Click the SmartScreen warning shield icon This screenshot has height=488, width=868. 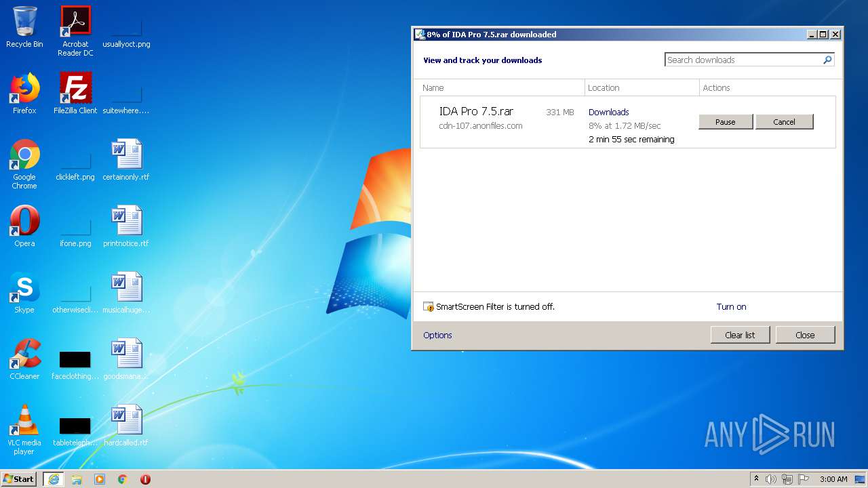click(x=429, y=307)
